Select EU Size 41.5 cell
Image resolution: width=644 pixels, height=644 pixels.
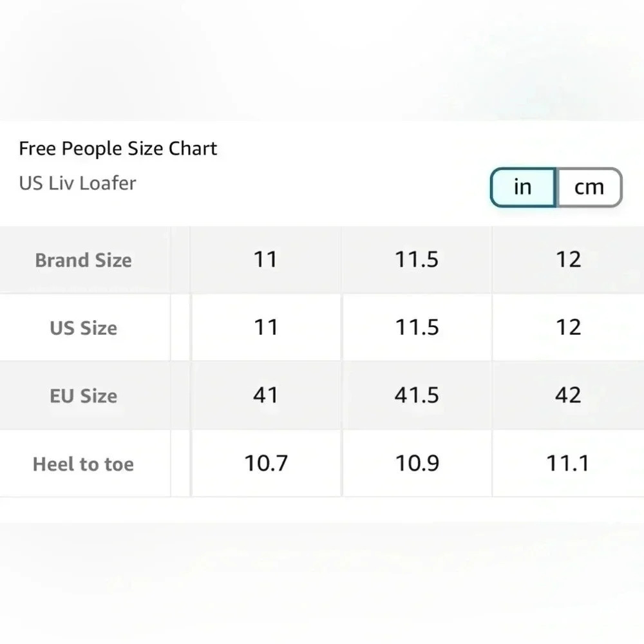point(417,395)
